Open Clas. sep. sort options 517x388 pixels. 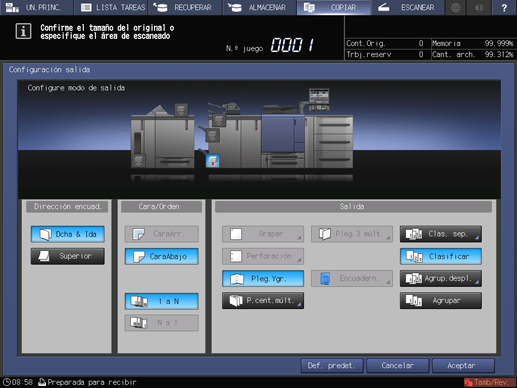[441, 234]
